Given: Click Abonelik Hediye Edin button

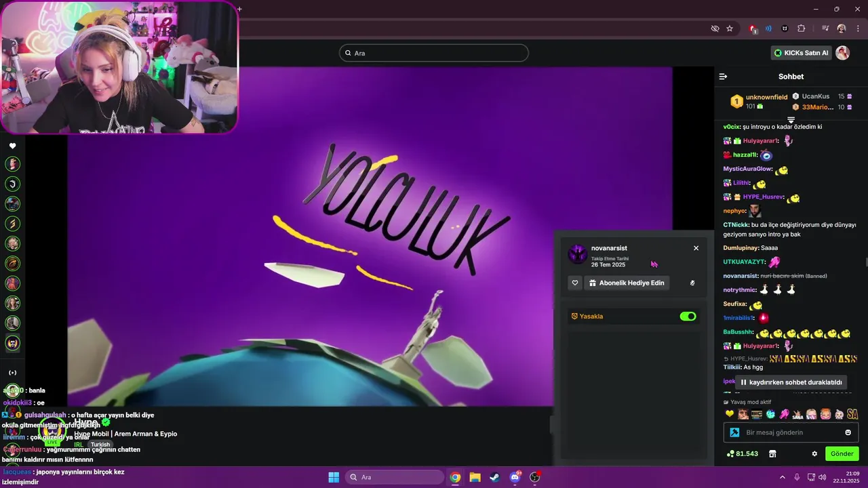Looking at the screenshot, I should pos(627,283).
